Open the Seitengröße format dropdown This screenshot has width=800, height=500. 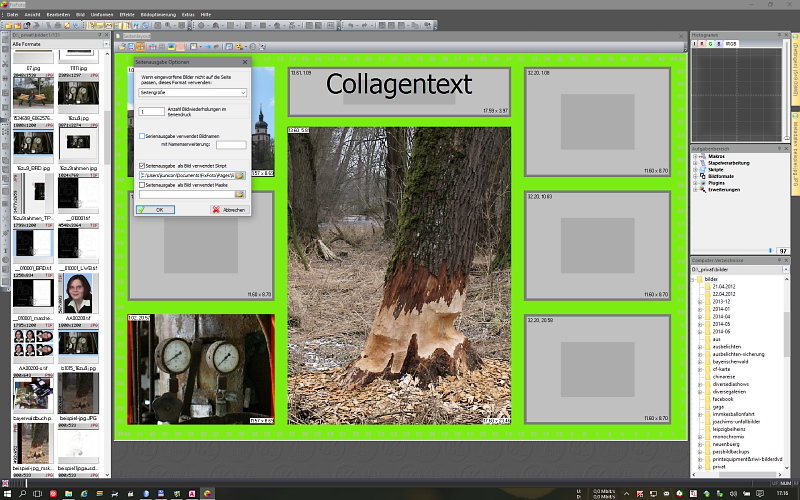click(x=192, y=92)
